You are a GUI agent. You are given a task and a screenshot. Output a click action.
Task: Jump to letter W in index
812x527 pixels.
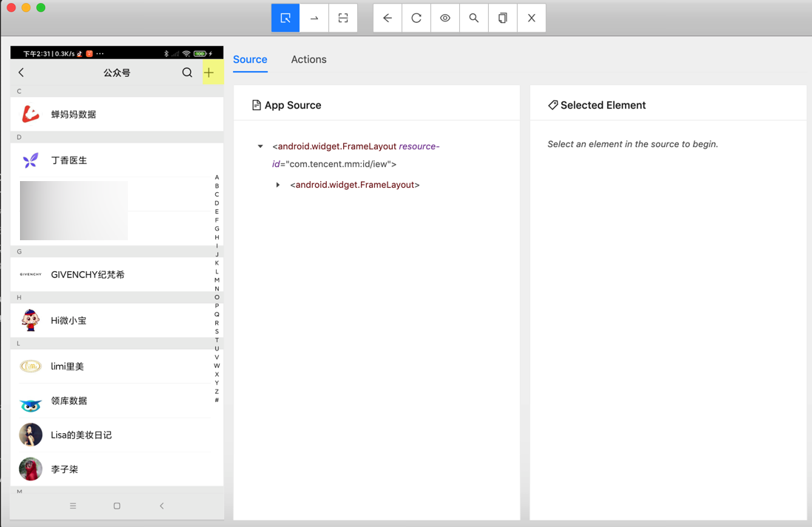217,365
